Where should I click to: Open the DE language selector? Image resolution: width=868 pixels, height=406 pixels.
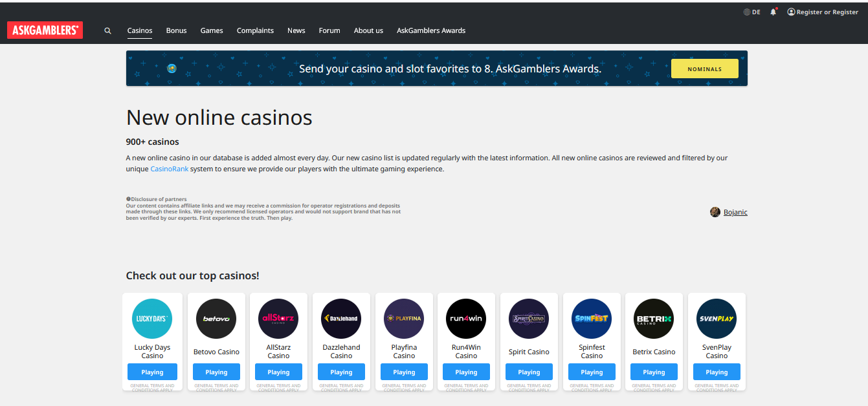pyautogui.click(x=752, y=12)
